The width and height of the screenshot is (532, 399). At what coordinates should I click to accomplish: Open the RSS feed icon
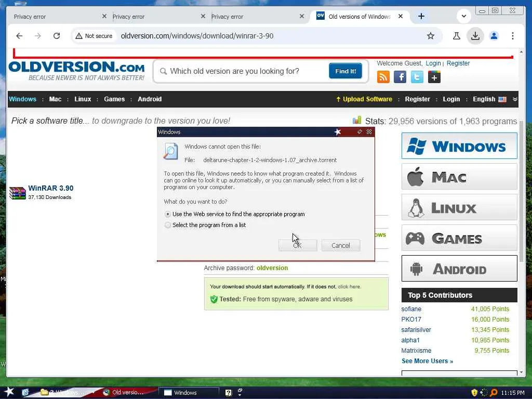[x=383, y=77]
